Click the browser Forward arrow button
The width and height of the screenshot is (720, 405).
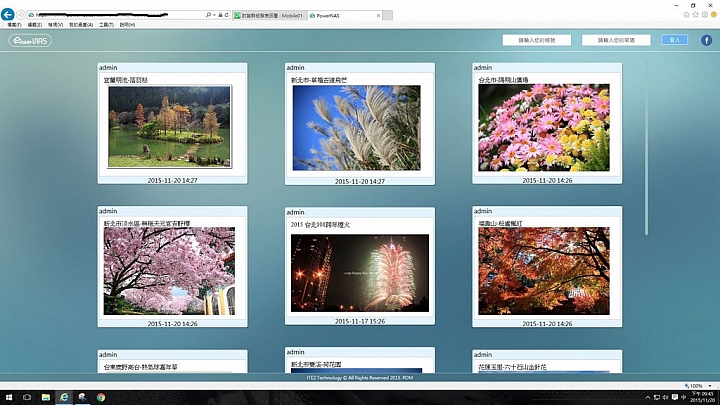[x=21, y=15]
